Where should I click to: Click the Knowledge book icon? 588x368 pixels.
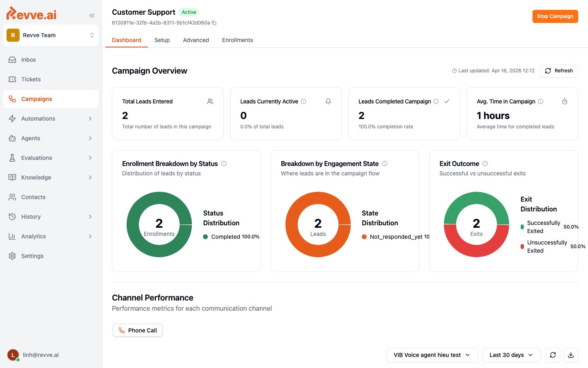click(12, 177)
